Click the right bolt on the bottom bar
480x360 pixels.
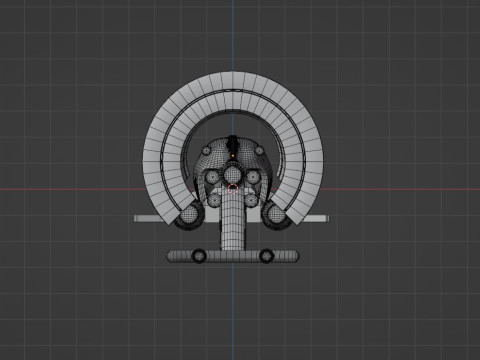point(266,256)
